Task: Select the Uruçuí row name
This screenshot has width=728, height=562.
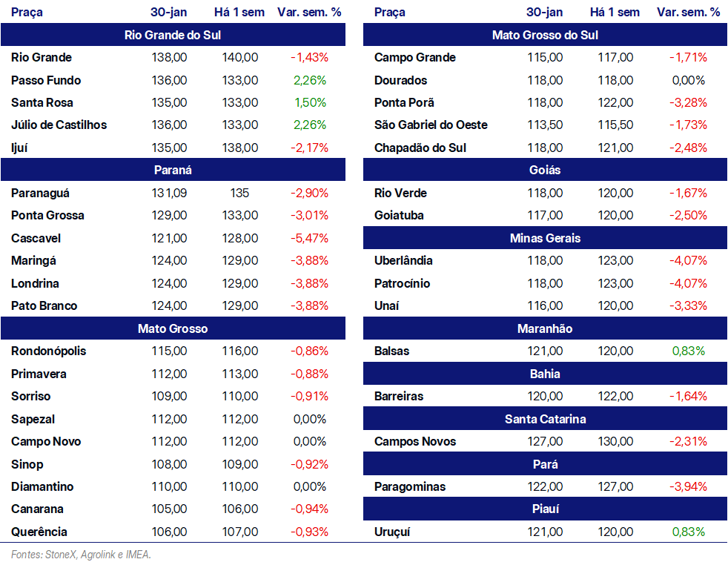Action: (392, 532)
